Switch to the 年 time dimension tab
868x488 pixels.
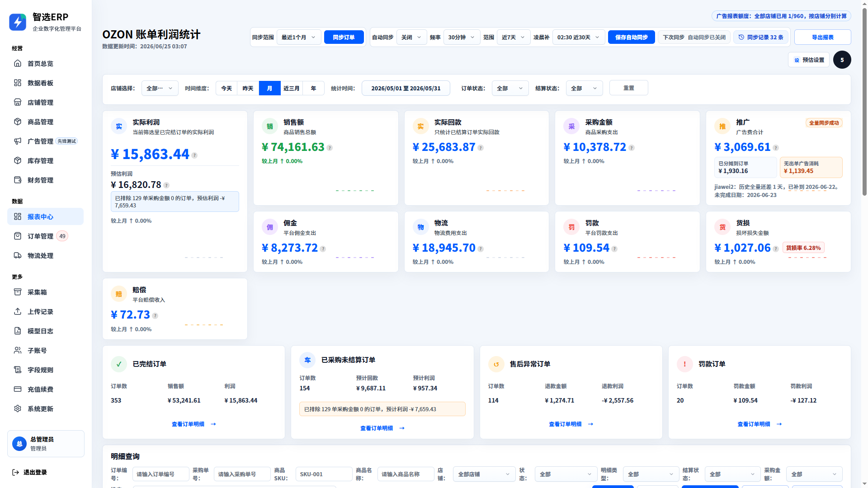(313, 88)
